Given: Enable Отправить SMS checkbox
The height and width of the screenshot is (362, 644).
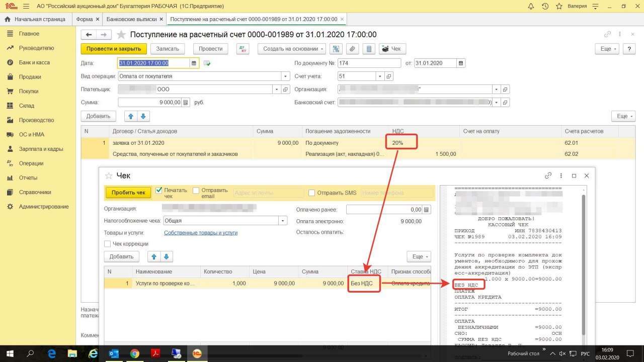Looking at the screenshot, I should (312, 193).
